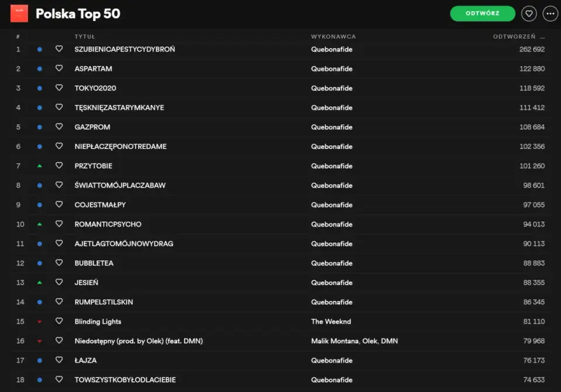Like the track SZUBIENICAPESTYCYDYBROŃ
Screen dimensions: 561x392
tap(59, 48)
